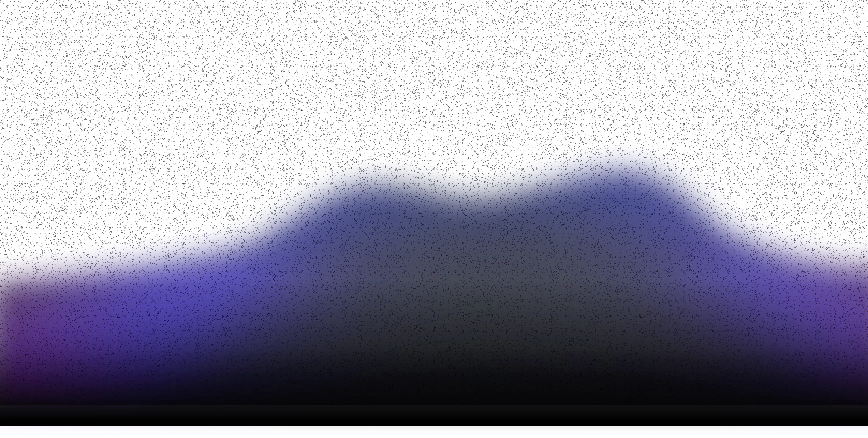Click the top-left dot of the dotted grid

click(x=7, y=7)
